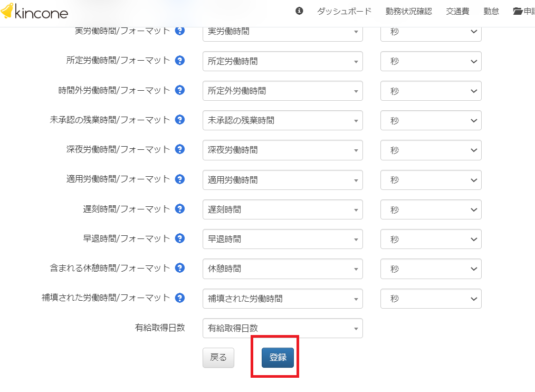This screenshot has height=392, width=535.
Task: Open 勤務状況確認 menu
Action: click(409, 11)
